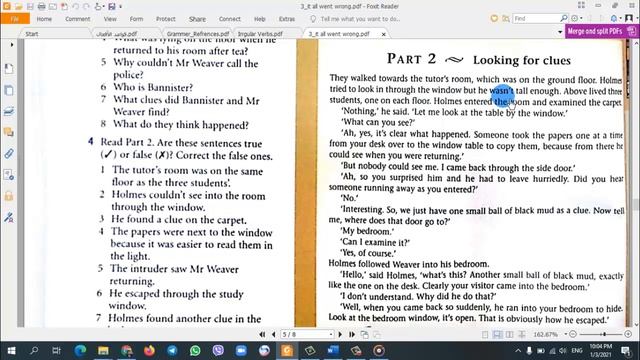Go to the first page
The height and width of the screenshot is (360, 640).
[x=262, y=334]
